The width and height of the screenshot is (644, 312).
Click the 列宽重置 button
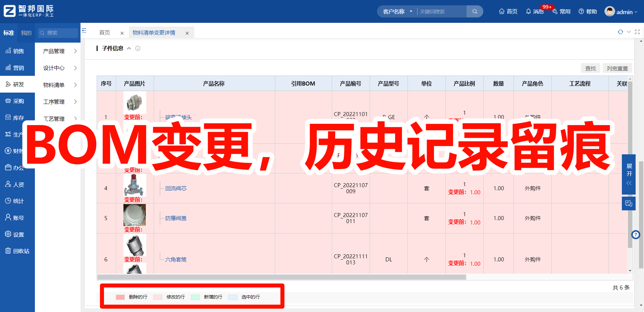[x=617, y=68]
